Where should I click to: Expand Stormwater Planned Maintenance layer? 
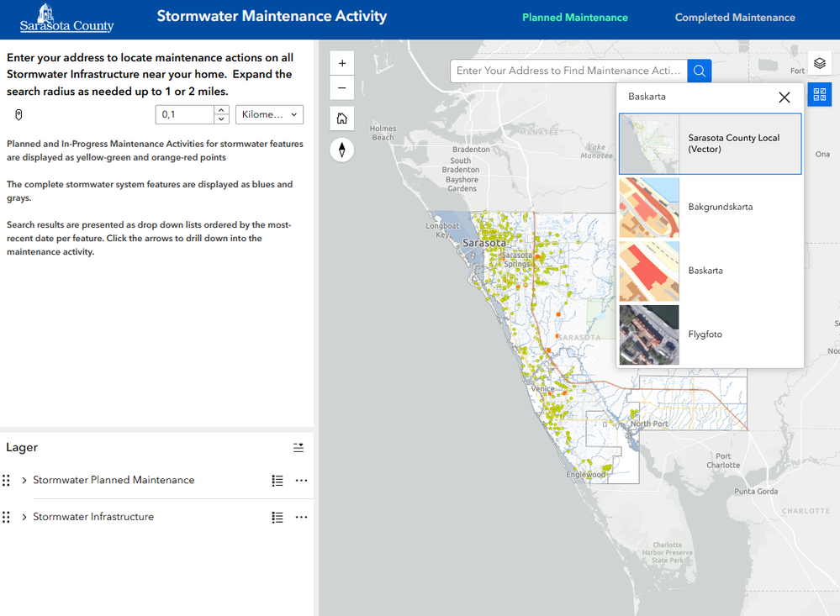click(24, 481)
